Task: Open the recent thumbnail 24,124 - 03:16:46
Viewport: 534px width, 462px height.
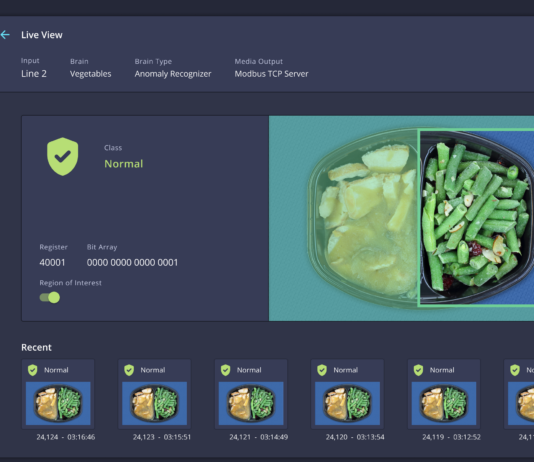Action: 58,403
